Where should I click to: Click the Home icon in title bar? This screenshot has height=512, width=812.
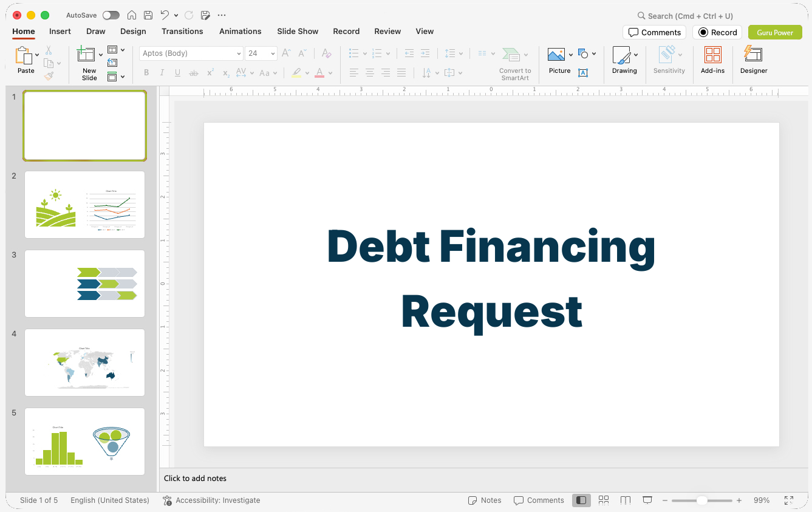tap(132, 15)
